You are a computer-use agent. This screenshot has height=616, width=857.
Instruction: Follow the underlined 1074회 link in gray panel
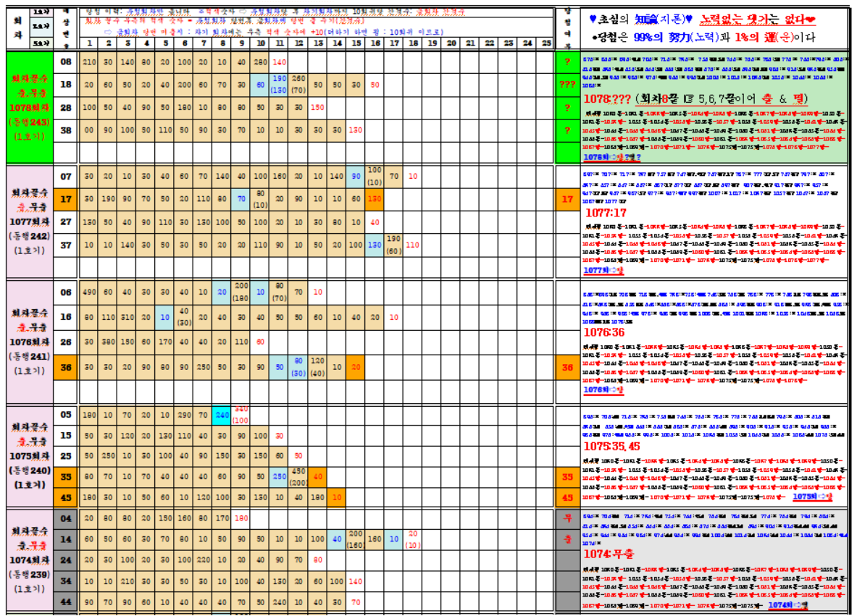[787, 604]
